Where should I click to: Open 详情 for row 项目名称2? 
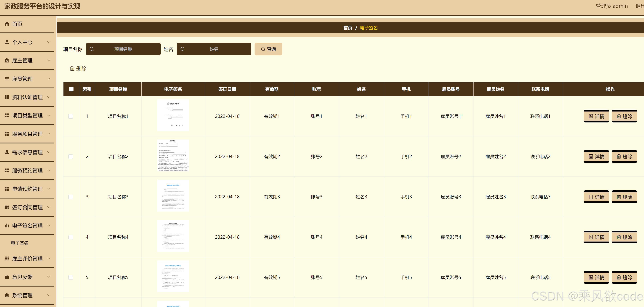(x=596, y=157)
